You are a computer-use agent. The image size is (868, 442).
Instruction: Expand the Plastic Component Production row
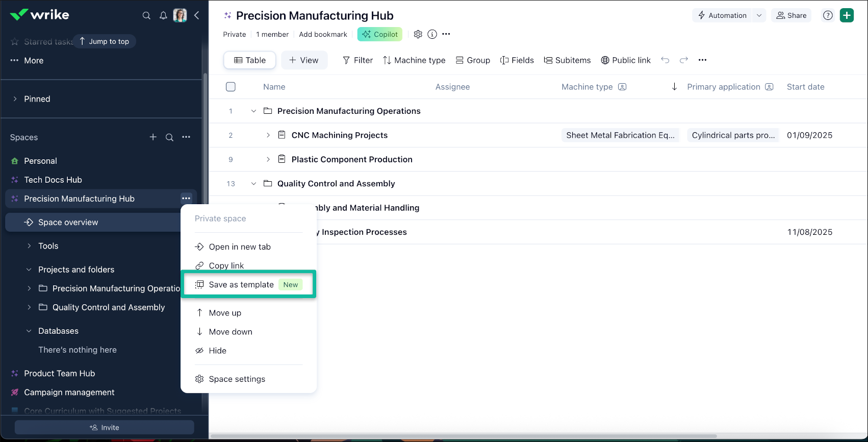pyautogui.click(x=268, y=159)
